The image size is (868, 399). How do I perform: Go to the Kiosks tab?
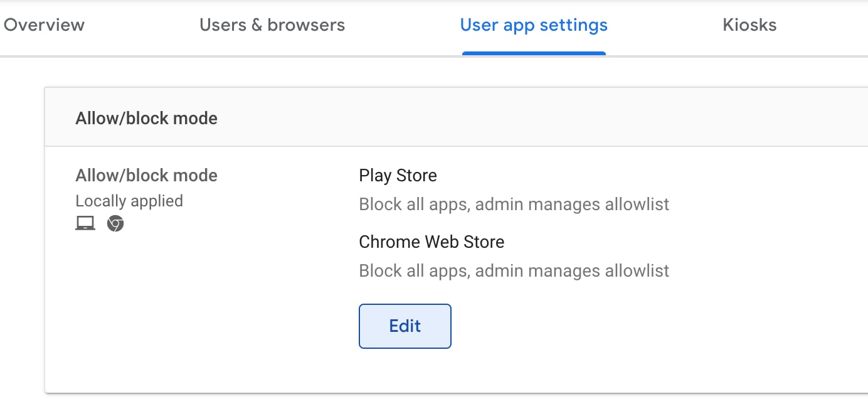point(749,25)
